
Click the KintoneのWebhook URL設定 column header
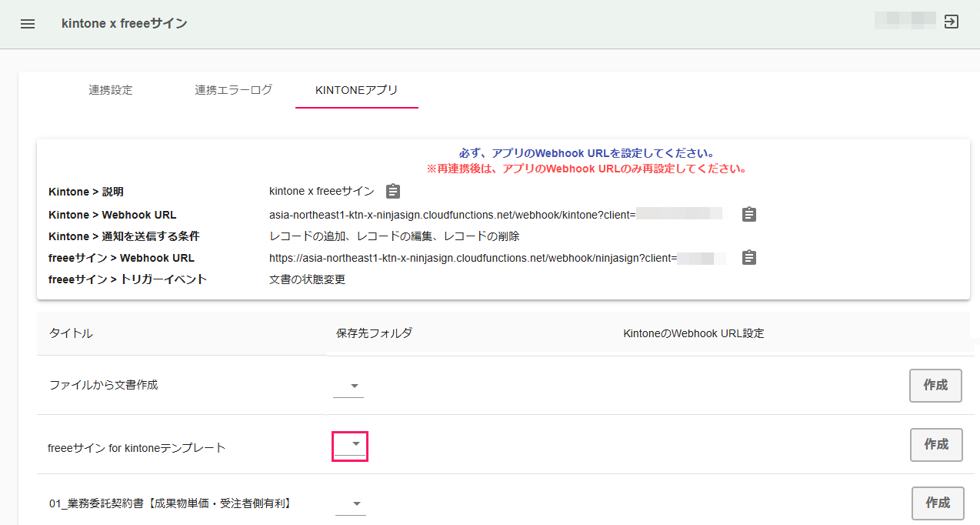point(693,333)
